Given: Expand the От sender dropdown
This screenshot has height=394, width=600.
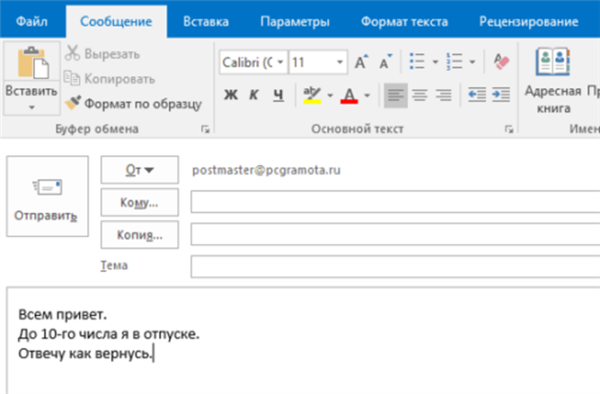Looking at the screenshot, I should 140,170.
